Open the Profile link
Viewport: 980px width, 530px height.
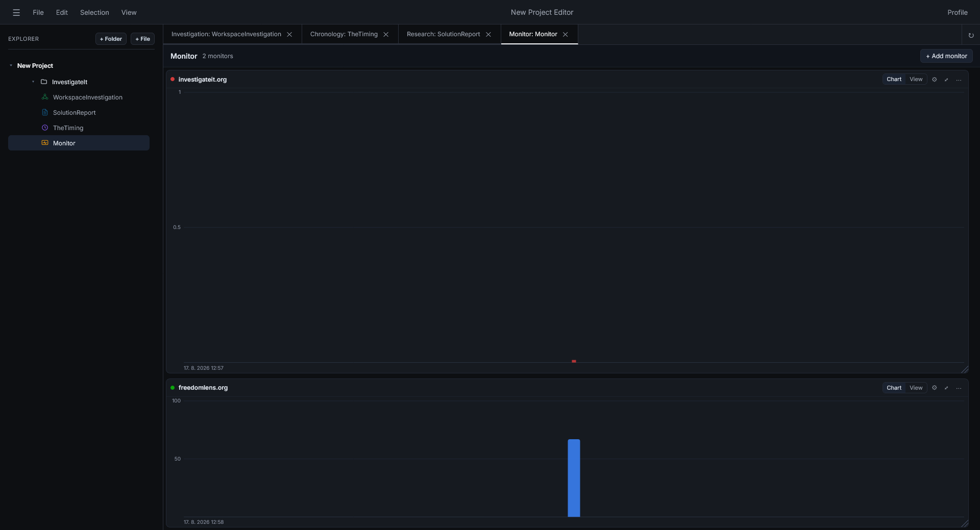pyautogui.click(x=957, y=12)
